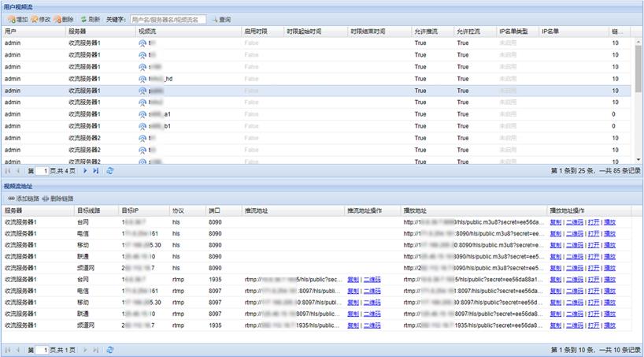The width and height of the screenshot is (644, 357).
Task: Show push address QR code for 电信 rtmp row
Action: (x=372, y=291)
